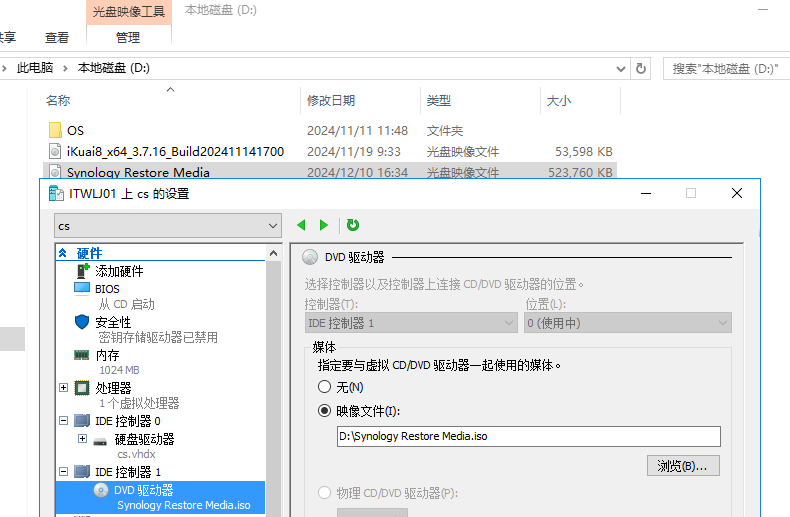The width and height of the screenshot is (790, 517).
Task: Collapse the IDE 控制器 0 node
Action: (64, 421)
